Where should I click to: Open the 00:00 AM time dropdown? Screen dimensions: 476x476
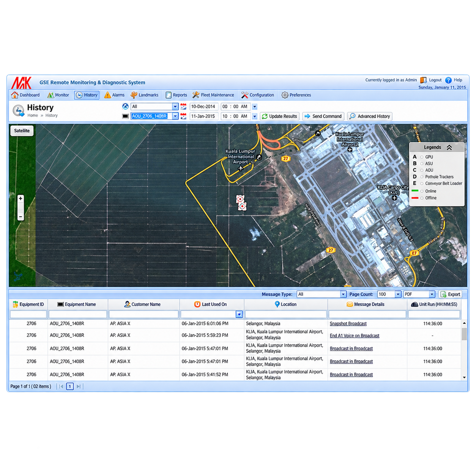tap(255, 107)
